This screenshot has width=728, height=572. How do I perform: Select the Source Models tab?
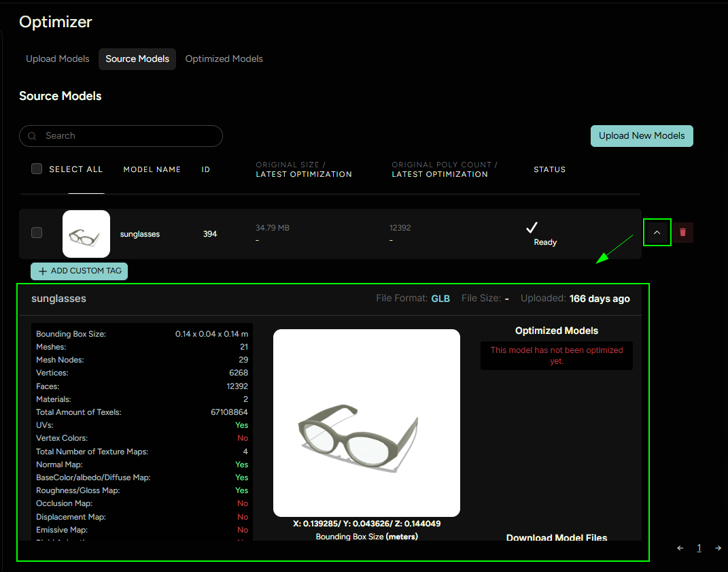point(137,59)
